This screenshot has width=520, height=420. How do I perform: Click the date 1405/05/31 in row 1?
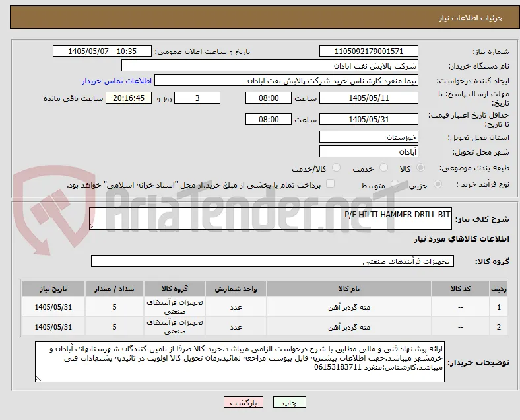point(53,307)
